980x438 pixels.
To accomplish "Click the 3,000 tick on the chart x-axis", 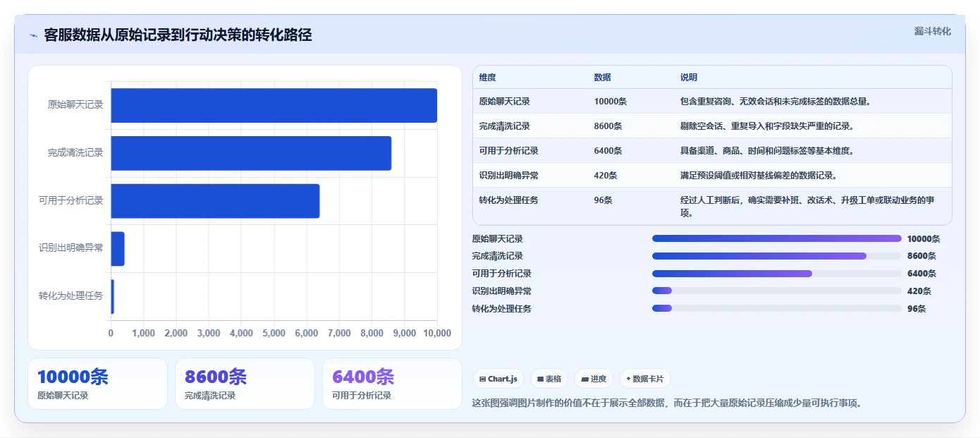I will click(209, 334).
